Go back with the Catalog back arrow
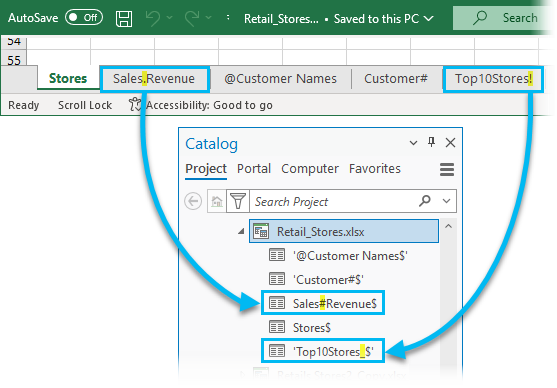 (193, 201)
